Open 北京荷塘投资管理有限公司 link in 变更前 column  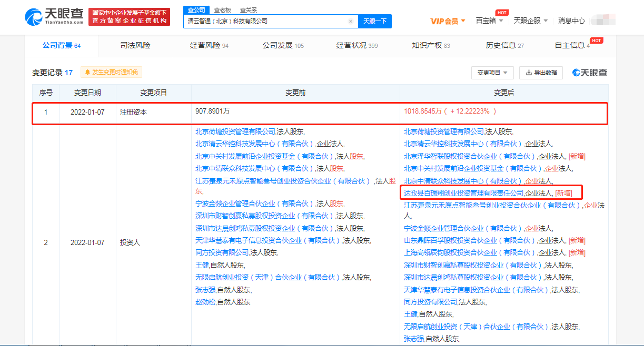pyautogui.click(x=235, y=131)
